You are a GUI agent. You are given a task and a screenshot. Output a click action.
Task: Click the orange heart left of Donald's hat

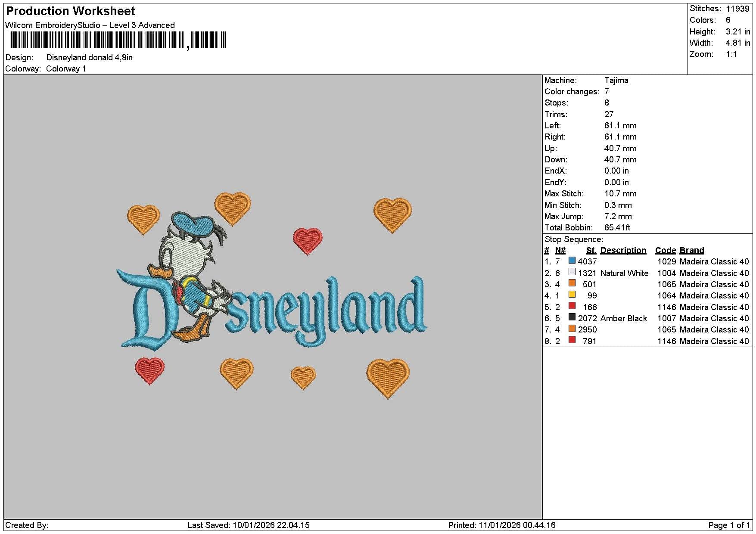[x=143, y=220]
